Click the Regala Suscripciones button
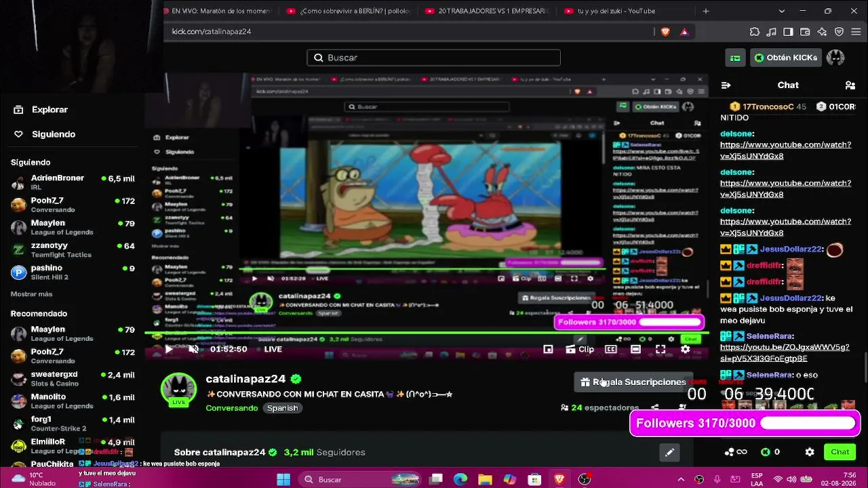This screenshot has width=868, height=488. (633, 382)
